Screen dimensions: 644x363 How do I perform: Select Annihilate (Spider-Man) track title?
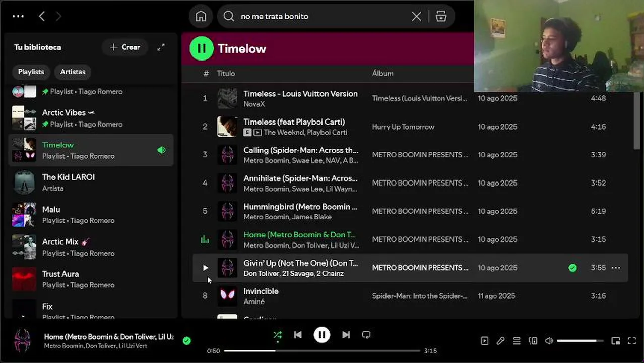tap(301, 178)
